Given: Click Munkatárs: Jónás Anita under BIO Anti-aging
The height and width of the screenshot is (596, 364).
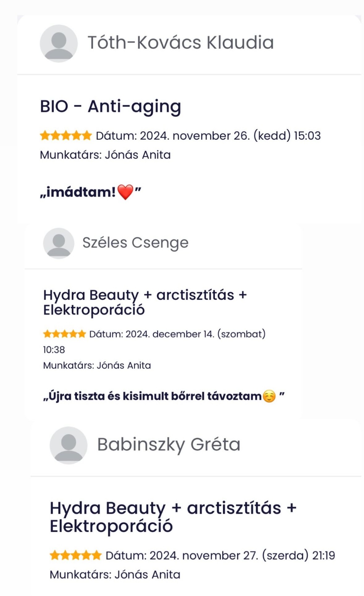Looking at the screenshot, I should coord(105,155).
